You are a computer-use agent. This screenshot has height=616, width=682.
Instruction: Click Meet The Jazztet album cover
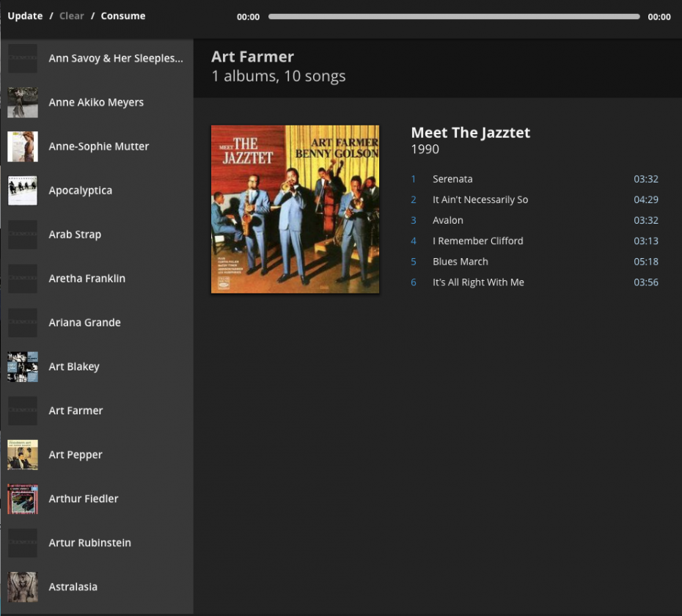click(x=295, y=209)
